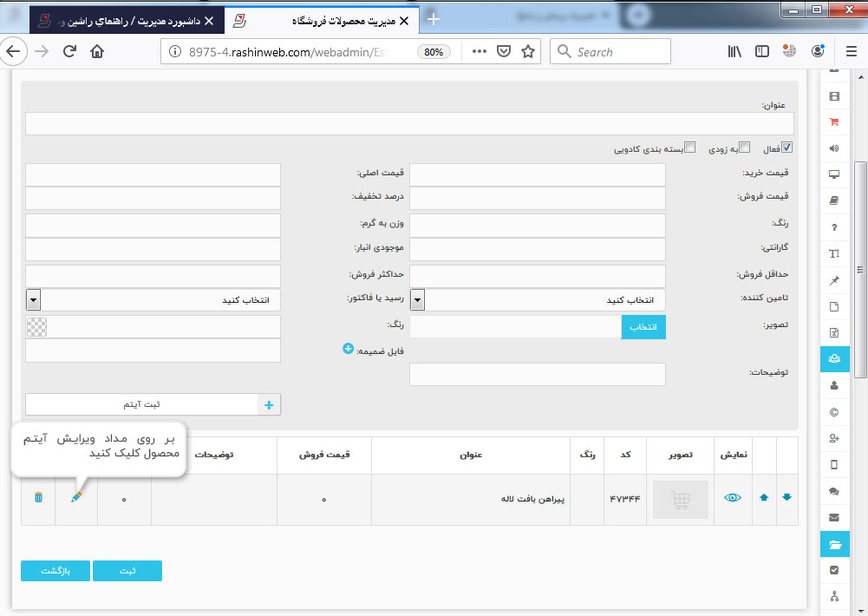
Task: Go to the browser Home page
Action: point(97,51)
